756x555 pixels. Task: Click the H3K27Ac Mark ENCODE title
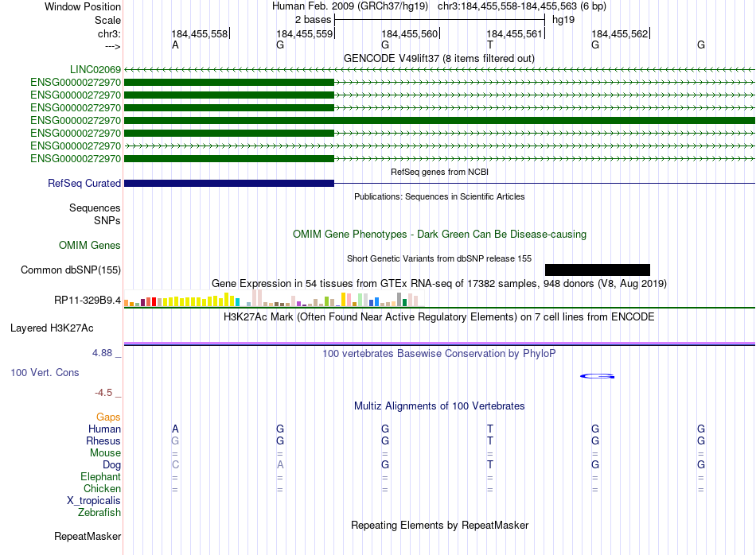439,317
